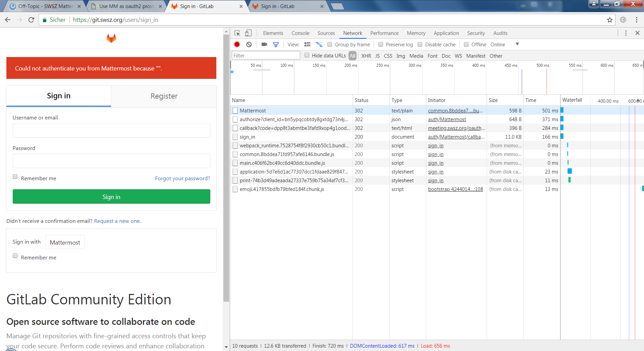Screen dimensions: 644x351
Task: Select the Mattermost 302 request row
Action: pyautogui.click(x=396, y=110)
